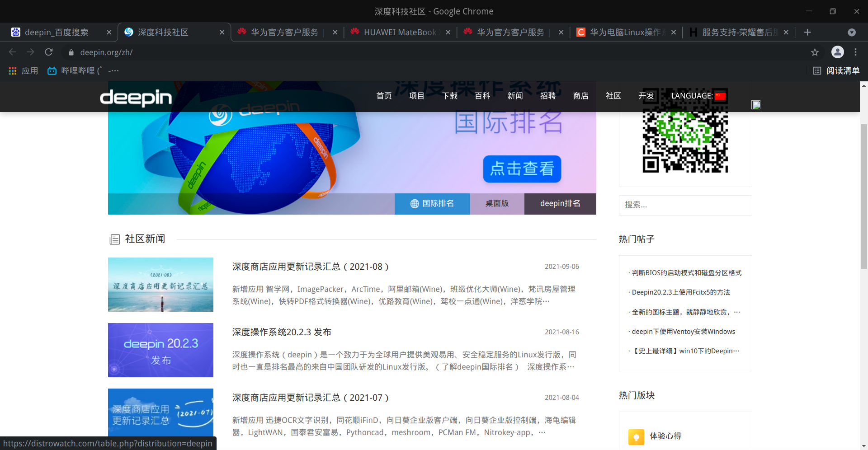This screenshot has height=450, width=868.
Task: Open thumbnail for 应用更新记录汇总 2021-08
Action: pyautogui.click(x=160, y=285)
